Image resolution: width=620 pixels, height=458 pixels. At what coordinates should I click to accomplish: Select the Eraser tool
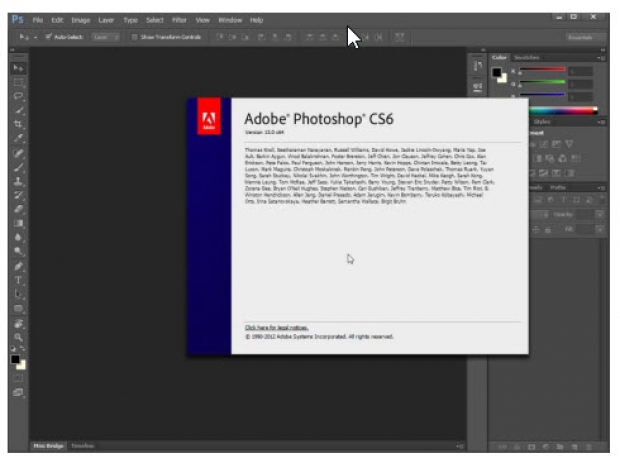click(x=18, y=209)
